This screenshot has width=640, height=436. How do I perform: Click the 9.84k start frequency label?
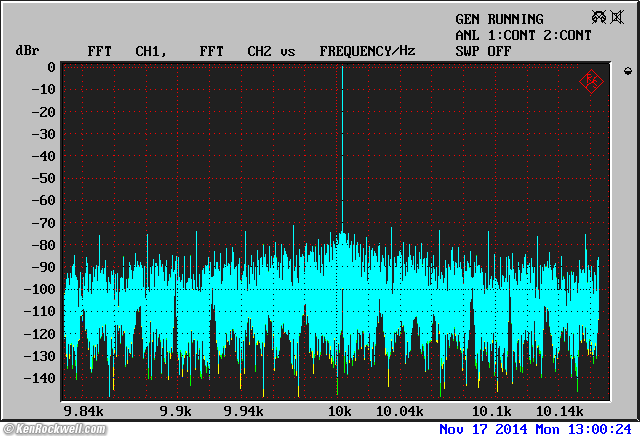click(83, 411)
